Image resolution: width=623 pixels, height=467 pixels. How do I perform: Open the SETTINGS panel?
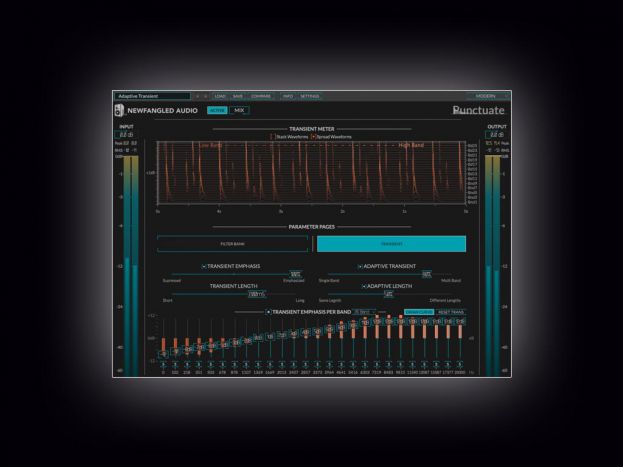pyautogui.click(x=310, y=96)
